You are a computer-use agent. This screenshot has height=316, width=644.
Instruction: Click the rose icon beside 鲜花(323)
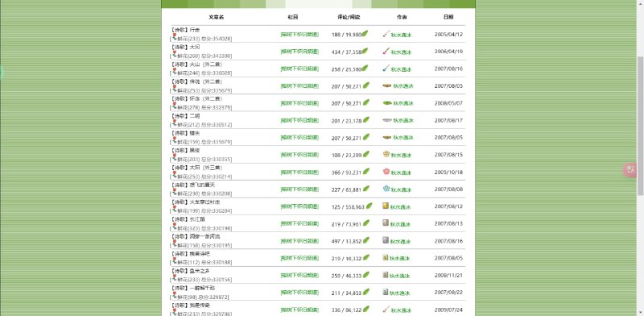[x=175, y=227]
